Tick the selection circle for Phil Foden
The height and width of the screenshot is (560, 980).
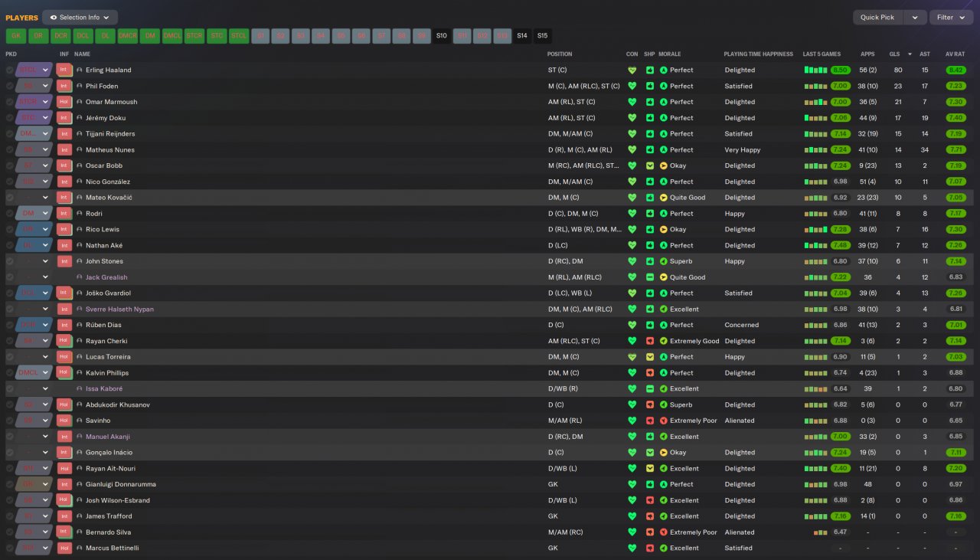(x=10, y=86)
